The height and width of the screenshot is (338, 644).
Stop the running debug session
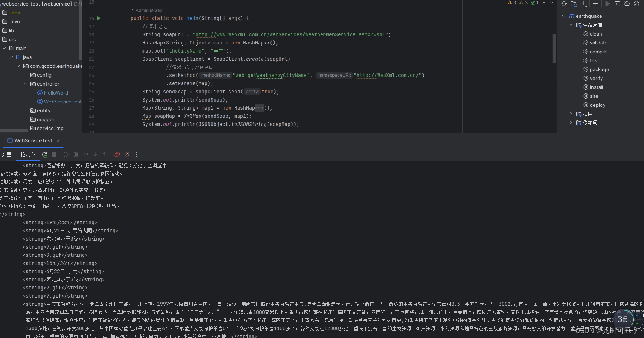click(x=54, y=155)
